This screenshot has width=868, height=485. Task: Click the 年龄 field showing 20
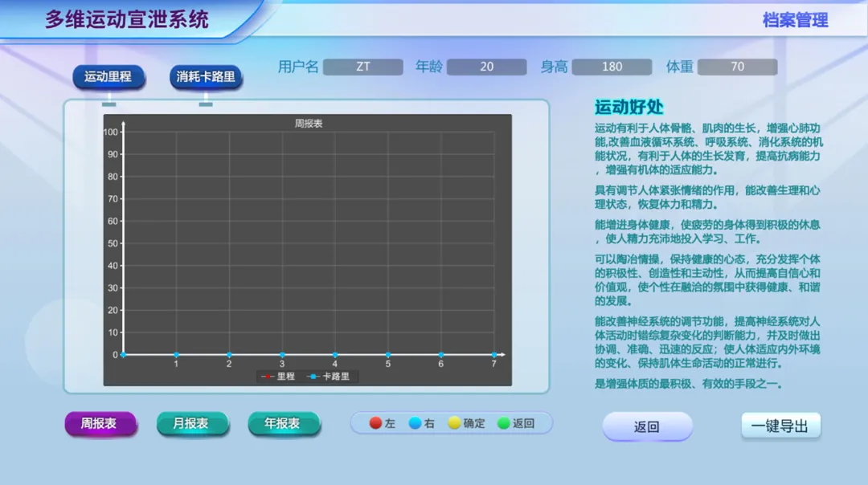pyautogui.click(x=486, y=67)
